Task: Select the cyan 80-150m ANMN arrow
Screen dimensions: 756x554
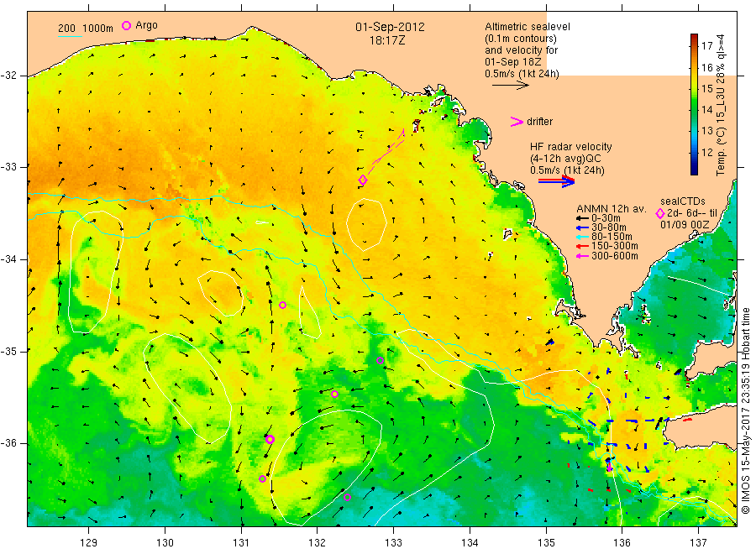Action: click(x=582, y=237)
